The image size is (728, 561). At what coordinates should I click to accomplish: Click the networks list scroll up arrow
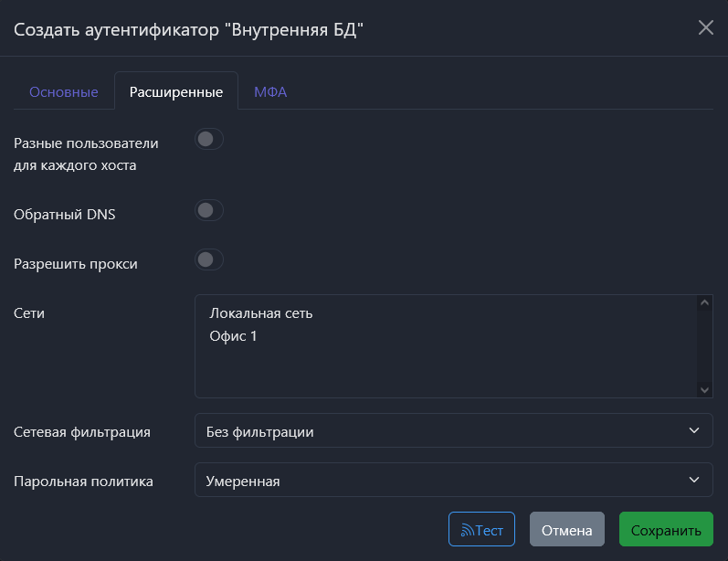[x=704, y=303]
